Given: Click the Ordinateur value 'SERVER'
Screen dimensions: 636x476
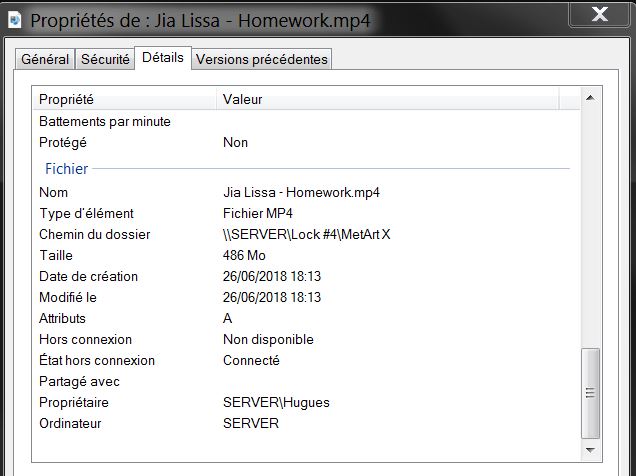Looking at the screenshot, I should pos(251,424).
